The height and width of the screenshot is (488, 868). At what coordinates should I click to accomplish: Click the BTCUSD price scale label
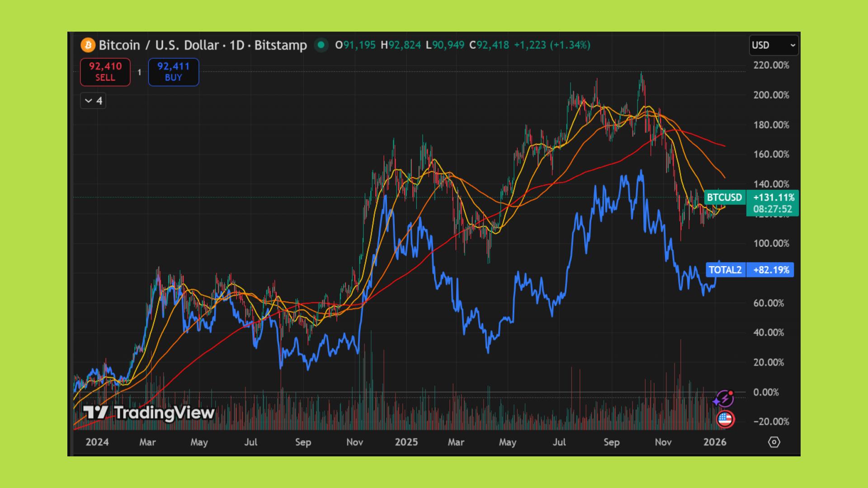point(724,197)
